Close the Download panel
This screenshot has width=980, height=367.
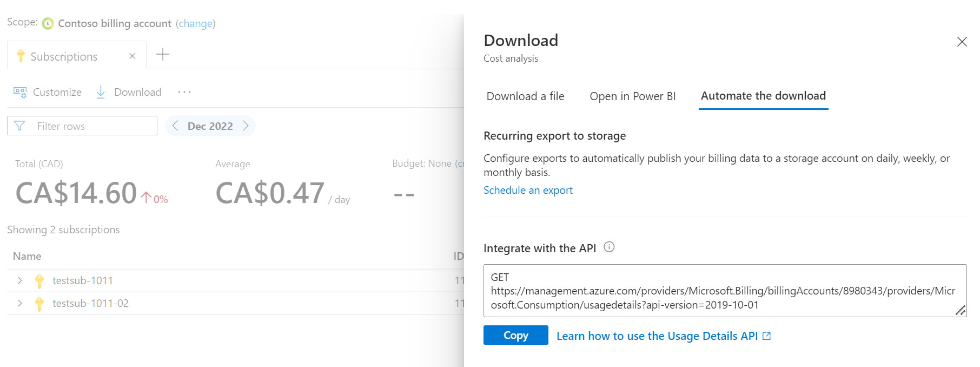(x=962, y=42)
